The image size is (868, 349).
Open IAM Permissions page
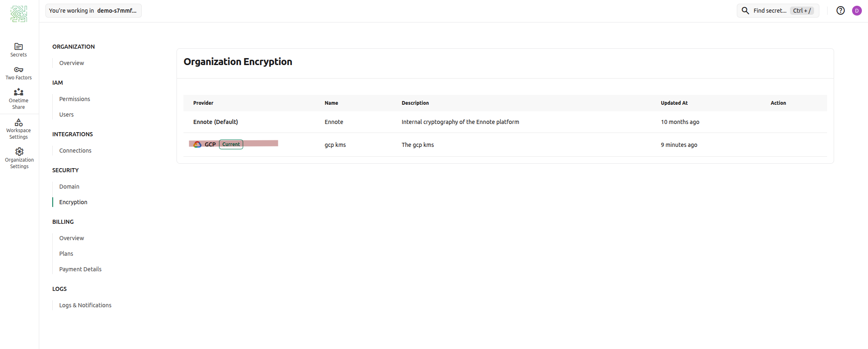74,99
